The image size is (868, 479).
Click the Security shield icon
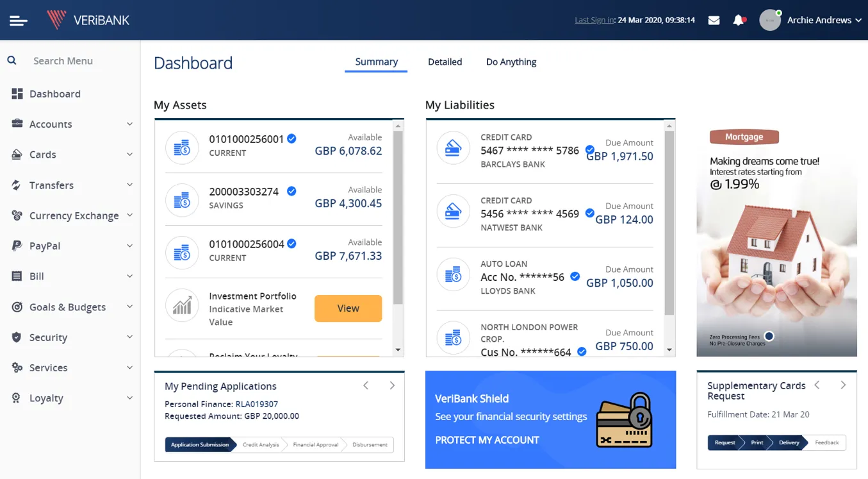[x=17, y=337]
